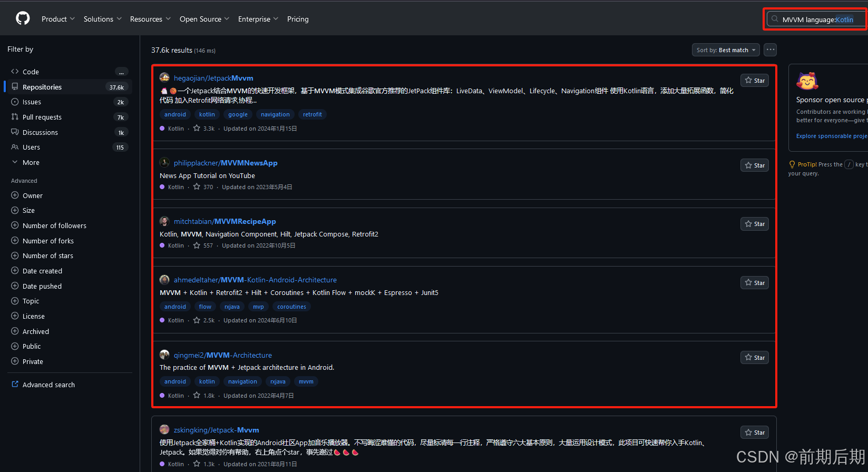
Task: Open the mitchtabian avatar image
Action: coord(164,221)
